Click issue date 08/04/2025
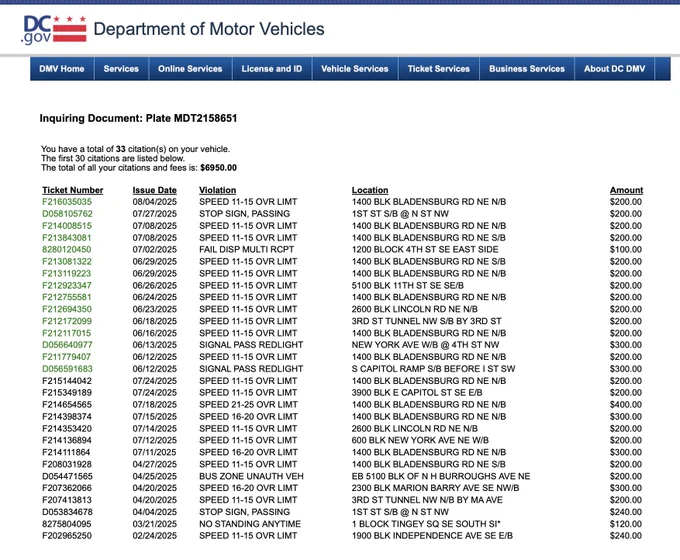This screenshot has width=680, height=560. tap(154, 202)
